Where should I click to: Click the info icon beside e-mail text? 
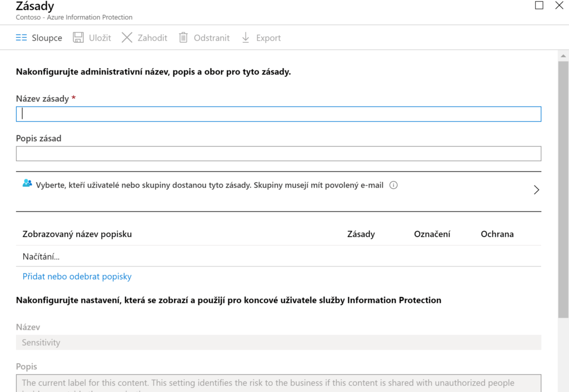(x=393, y=185)
